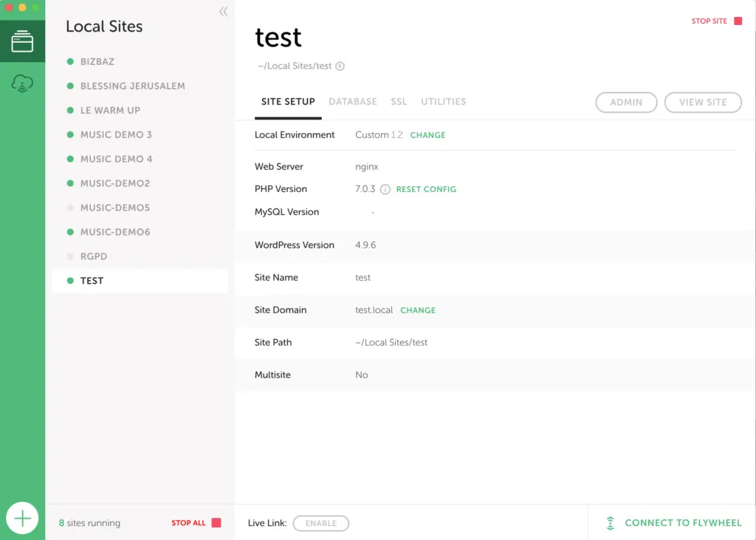Click the Site Path value ~/Local Sites/test

391,343
